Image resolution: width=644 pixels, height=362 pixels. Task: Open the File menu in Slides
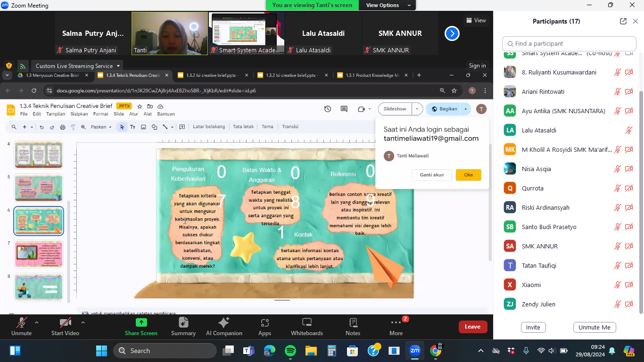click(x=24, y=114)
